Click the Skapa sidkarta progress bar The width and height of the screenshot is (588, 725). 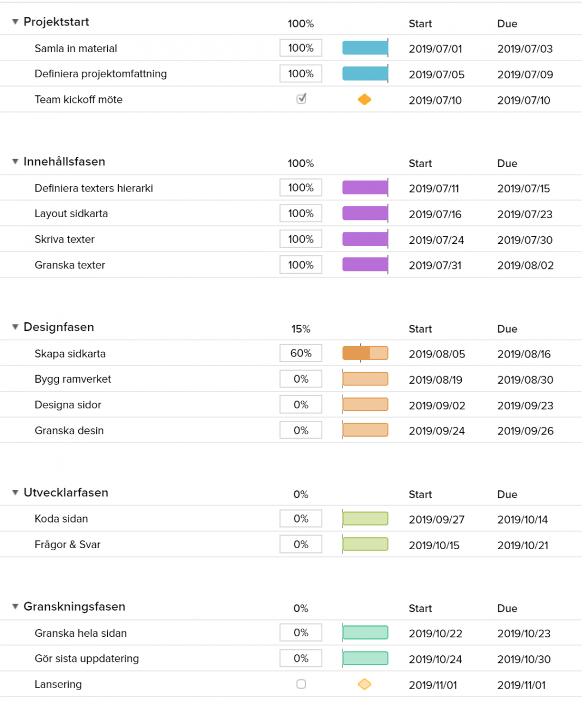365,353
